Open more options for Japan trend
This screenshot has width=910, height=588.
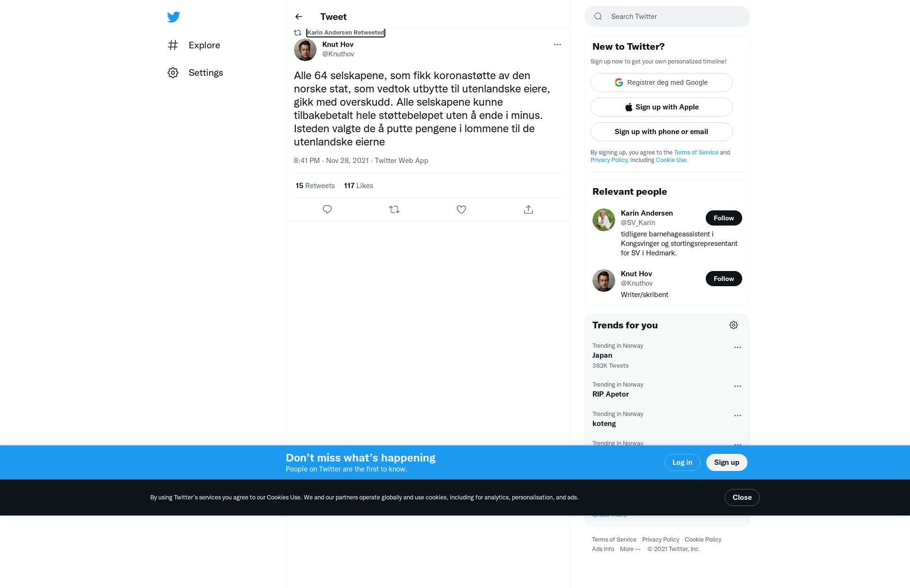click(737, 347)
